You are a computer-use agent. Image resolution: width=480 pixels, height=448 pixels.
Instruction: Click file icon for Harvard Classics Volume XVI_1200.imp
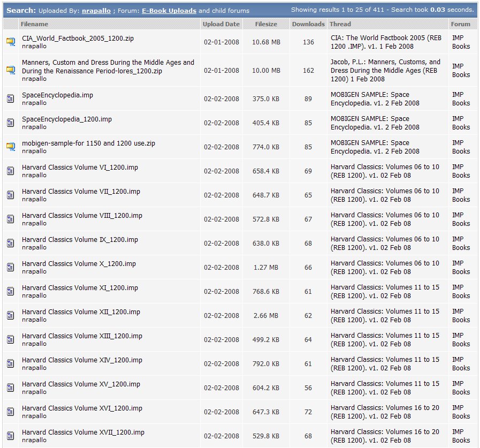click(x=10, y=412)
